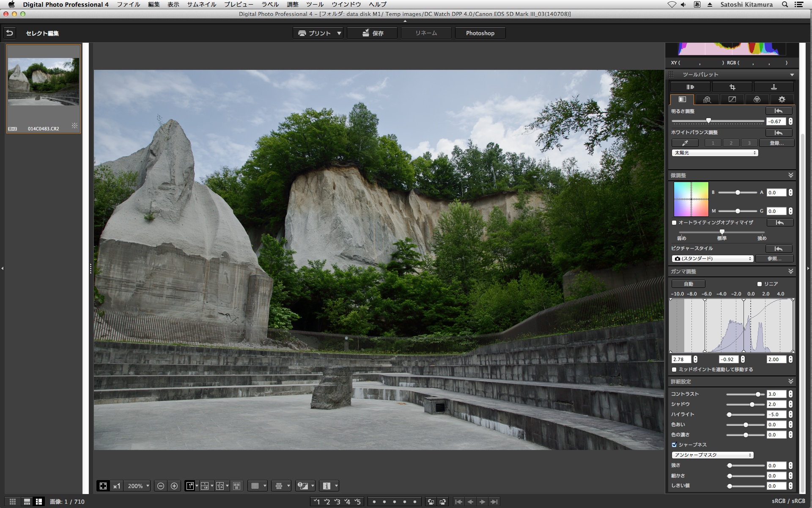
Task: Click the 保存 save button
Action: click(x=372, y=33)
